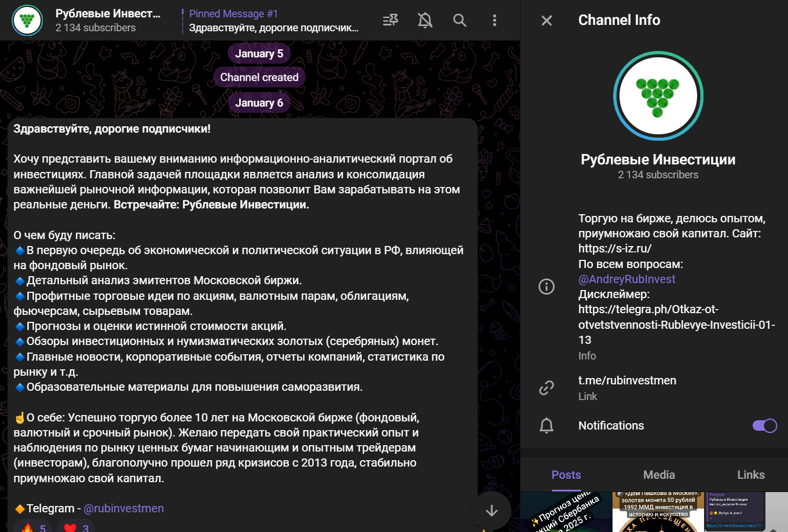Image resolution: width=788 pixels, height=532 pixels.
Task: Click the heart reaction with count 3
Action: [x=76, y=527]
